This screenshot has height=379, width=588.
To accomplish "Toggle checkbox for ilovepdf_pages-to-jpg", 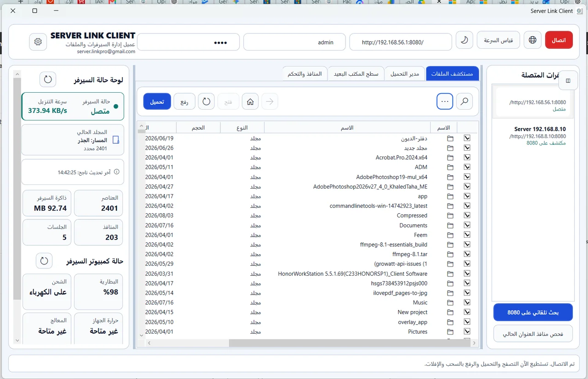I will pos(467,293).
